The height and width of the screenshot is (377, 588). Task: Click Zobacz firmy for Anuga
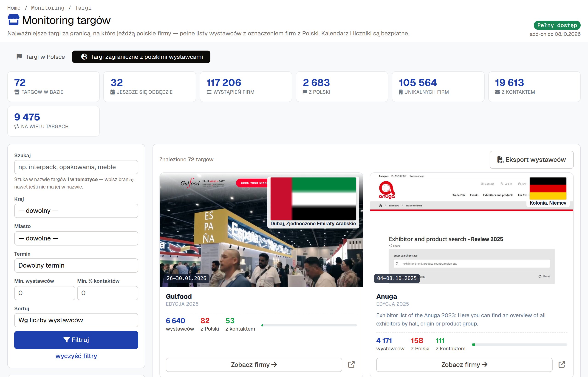(464, 365)
